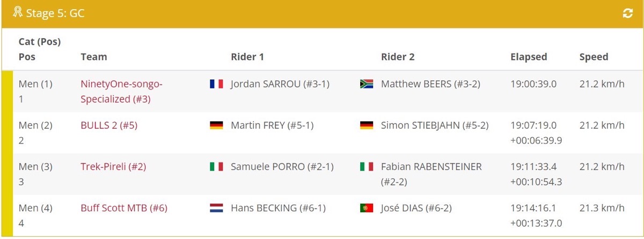Click the German flag next to Martin FREY
Viewport: 644px width, 239px height.
(216, 125)
